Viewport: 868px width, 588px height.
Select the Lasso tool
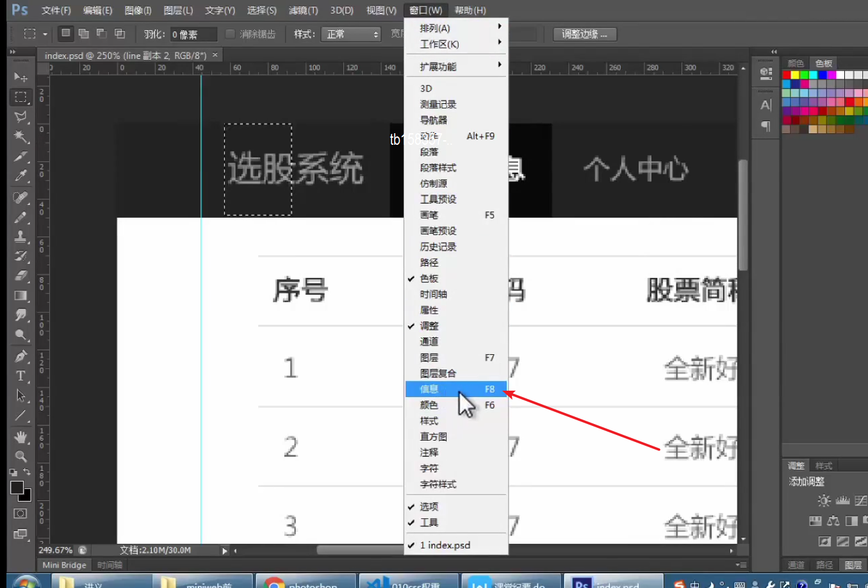pos(20,117)
